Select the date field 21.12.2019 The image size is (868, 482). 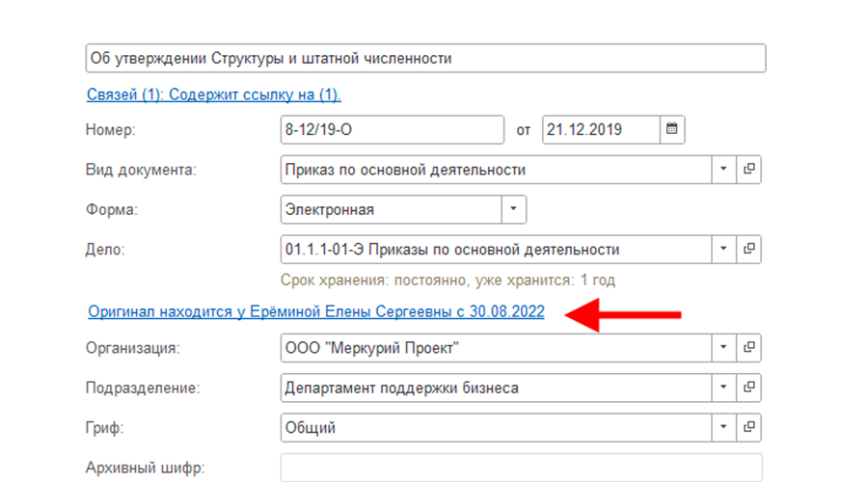pyautogui.click(x=601, y=129)
